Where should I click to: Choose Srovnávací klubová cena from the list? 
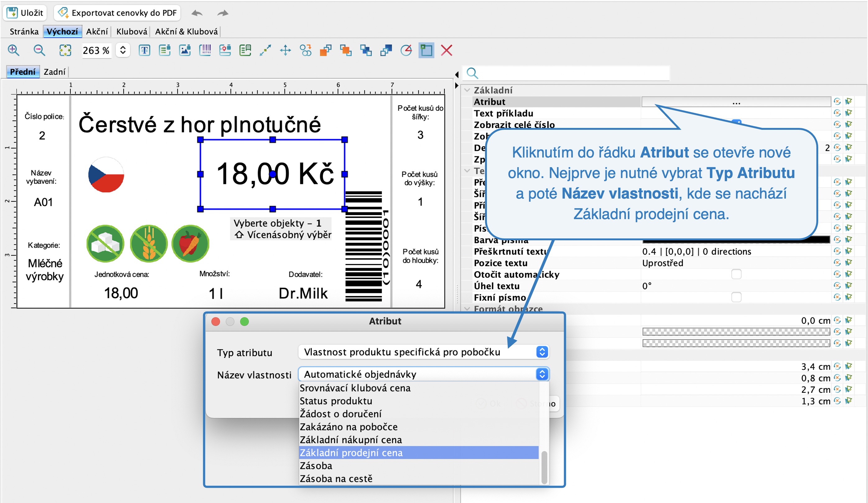pyautogui.click(x=418, y=388)
